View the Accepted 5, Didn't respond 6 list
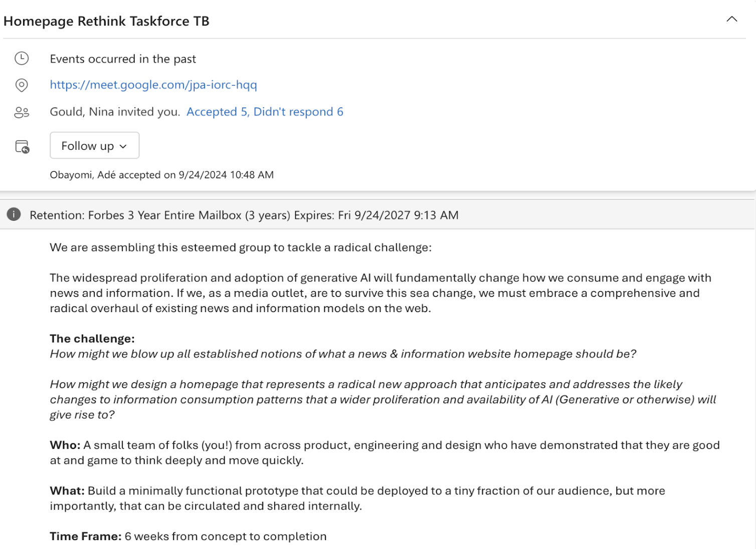This screenshot has width=756, height=549. pos(265,112)
